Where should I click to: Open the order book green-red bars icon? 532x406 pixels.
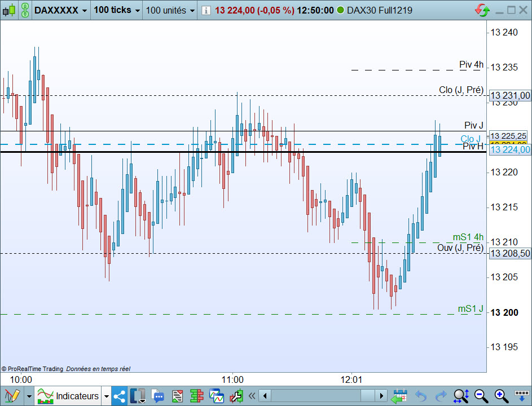196,396
